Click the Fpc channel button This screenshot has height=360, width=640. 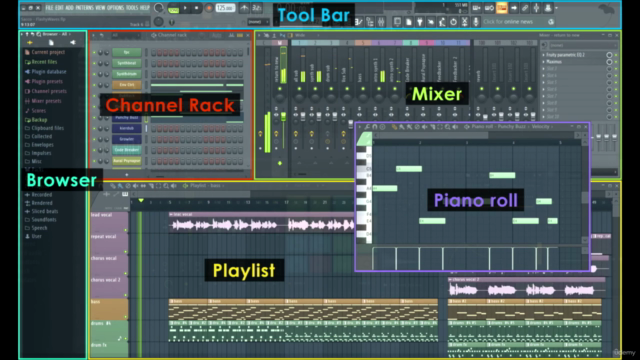coord(127,52)
